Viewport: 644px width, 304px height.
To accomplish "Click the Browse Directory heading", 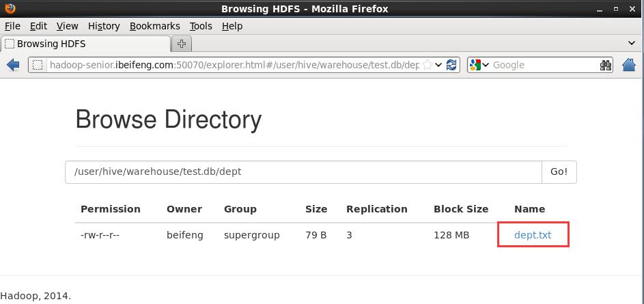I will coord(169,120).
